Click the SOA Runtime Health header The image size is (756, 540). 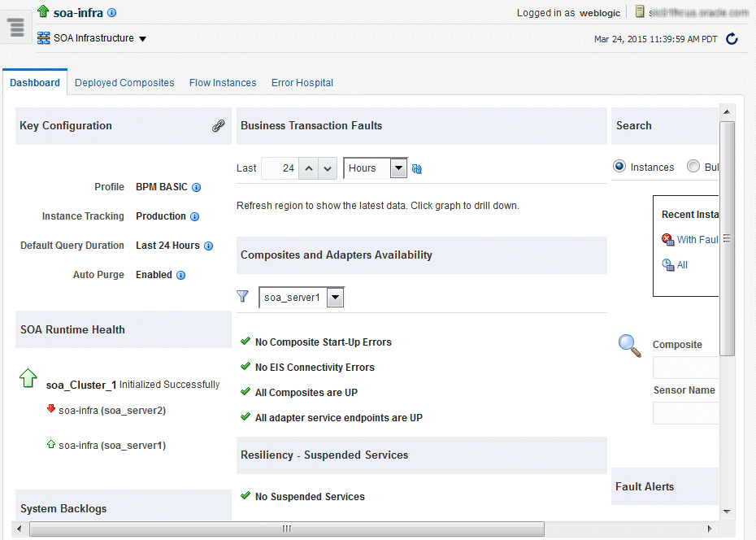coord(124,330)
